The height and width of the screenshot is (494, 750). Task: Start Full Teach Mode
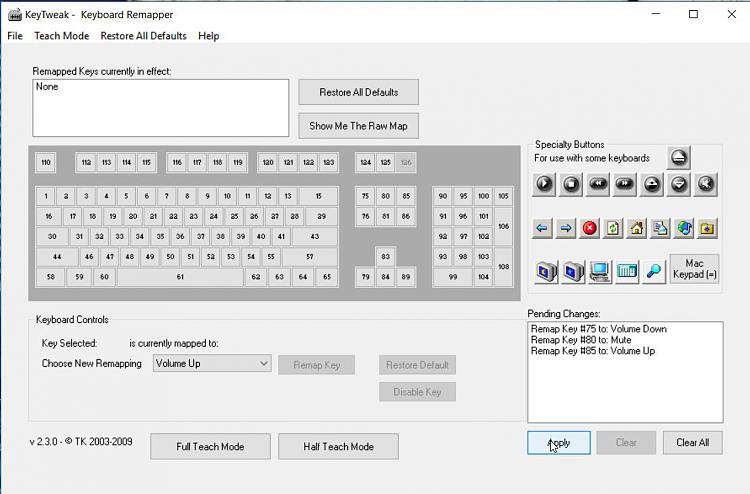coord(210,447)
